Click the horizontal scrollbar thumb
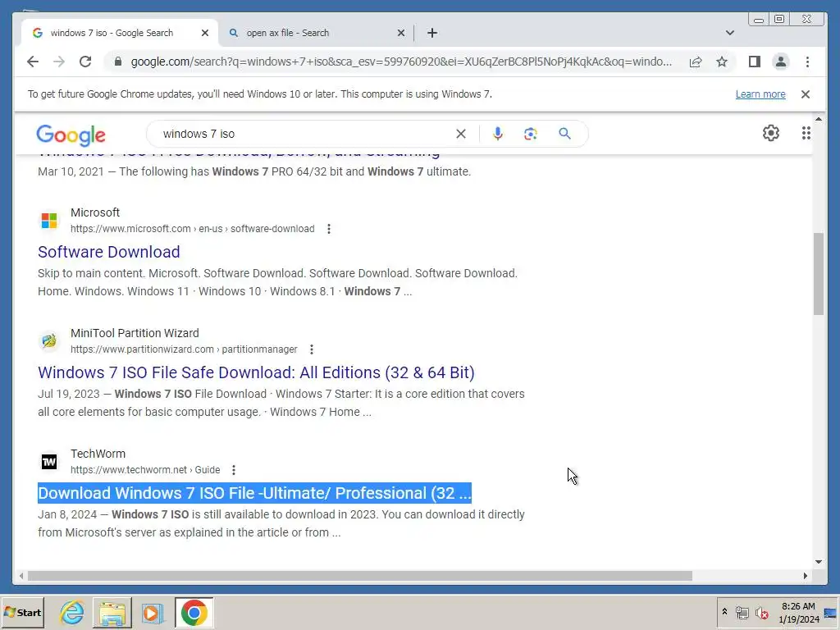Screen dimensions: 840x630 point(359,576)
